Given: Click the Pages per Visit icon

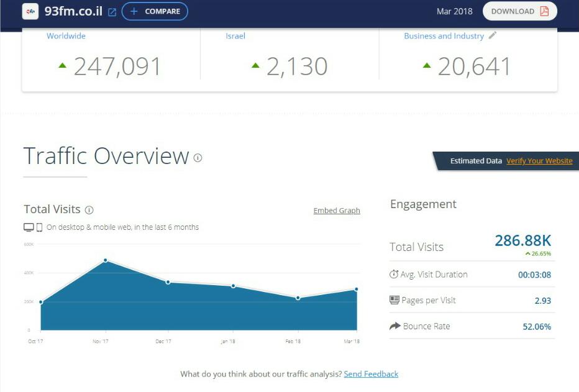Looking at the screenshot, I should pos(394,300).
